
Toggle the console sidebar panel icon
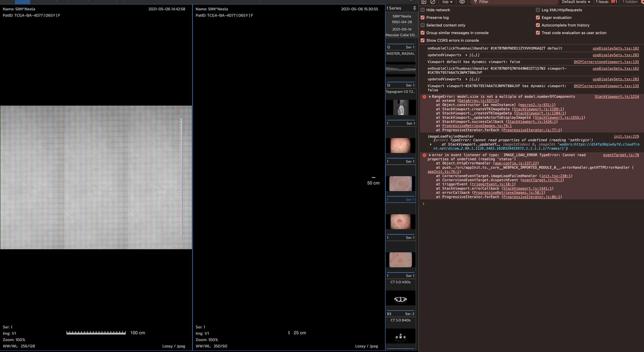(424, 2)
